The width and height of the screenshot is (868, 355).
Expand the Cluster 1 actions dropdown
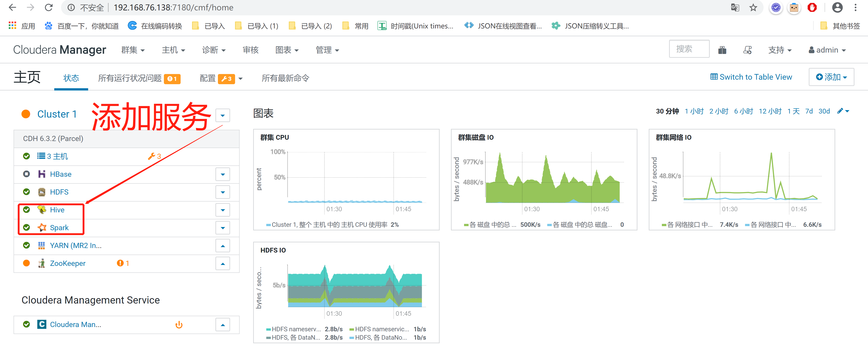pos(222,115)
